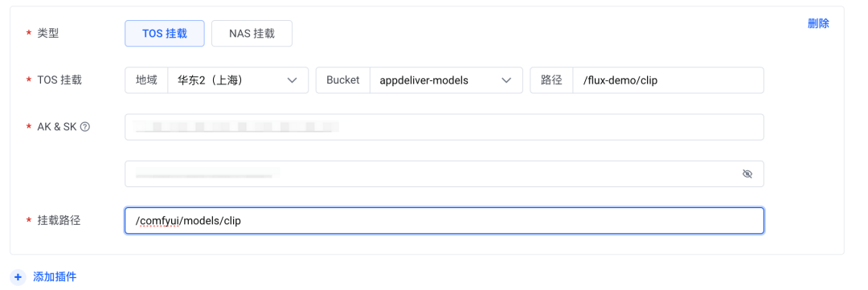The width and height of the screenshot is (868, 290).
Task: Expand the 华东2（上海）region dropdown
Action: [237, 80]
